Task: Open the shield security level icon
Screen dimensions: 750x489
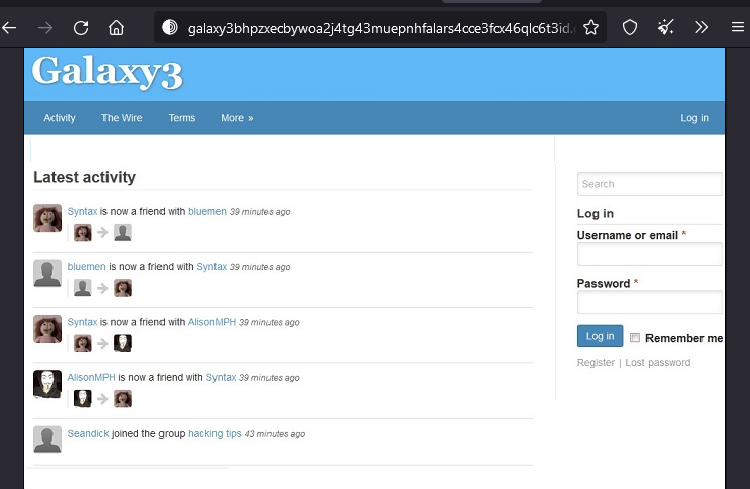Action: 629,28
